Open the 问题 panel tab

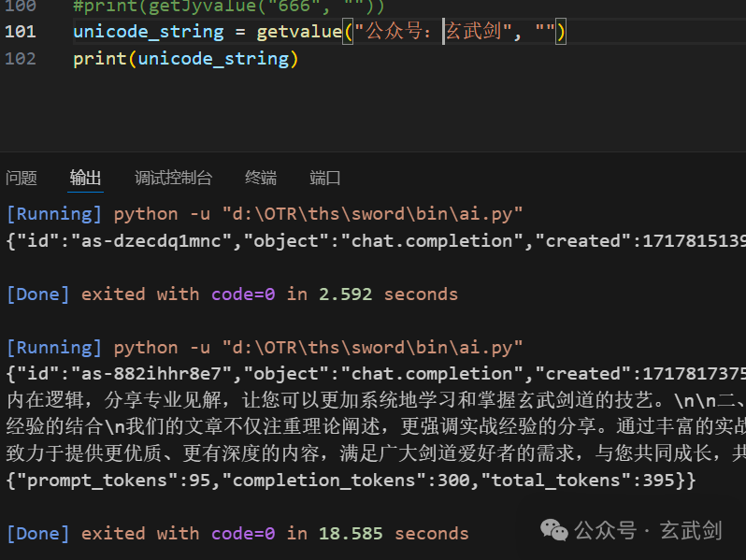tap(22, 178)
